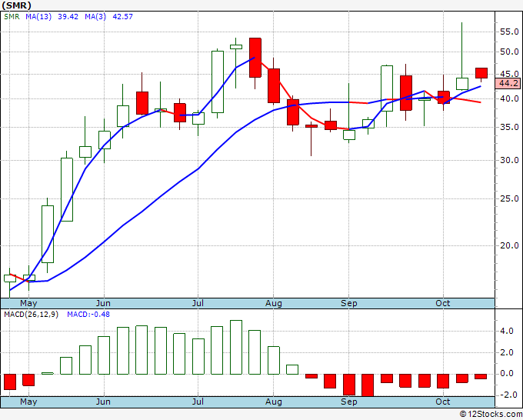Click the 0.0 MACD axis label
This screenshot has width=523, height=420.
coord(507,374)
